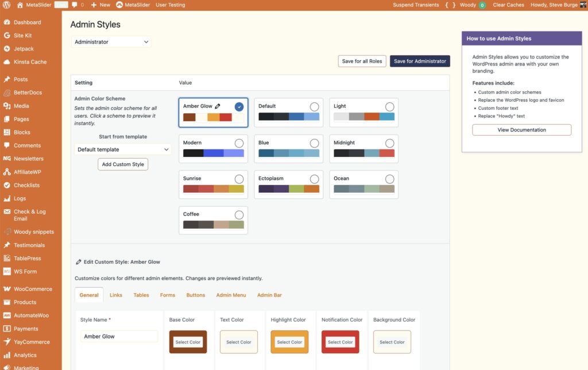The width and height of the screenshot is (588, 370).
Task: Open Kinsta Cache cloud icon
Action: click(x=7, y=62)
